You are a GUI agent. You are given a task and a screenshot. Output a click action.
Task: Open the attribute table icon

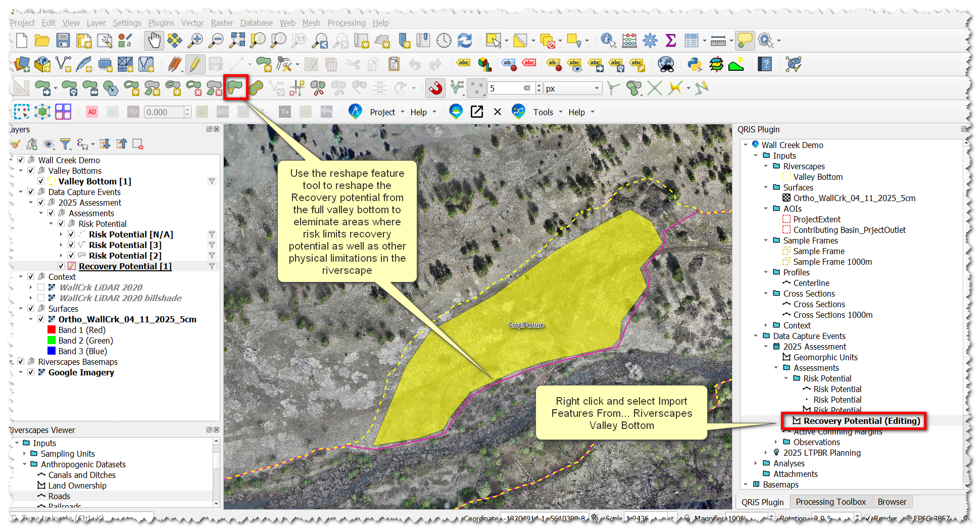[691, 40]
